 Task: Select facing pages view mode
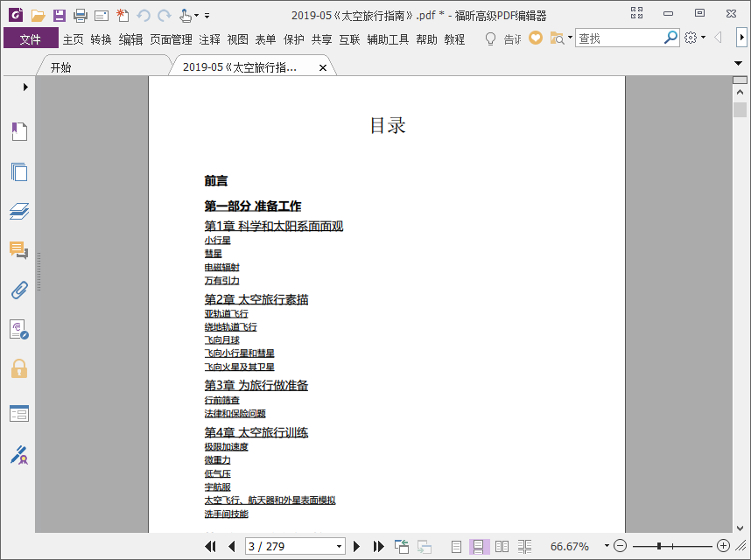502,546
